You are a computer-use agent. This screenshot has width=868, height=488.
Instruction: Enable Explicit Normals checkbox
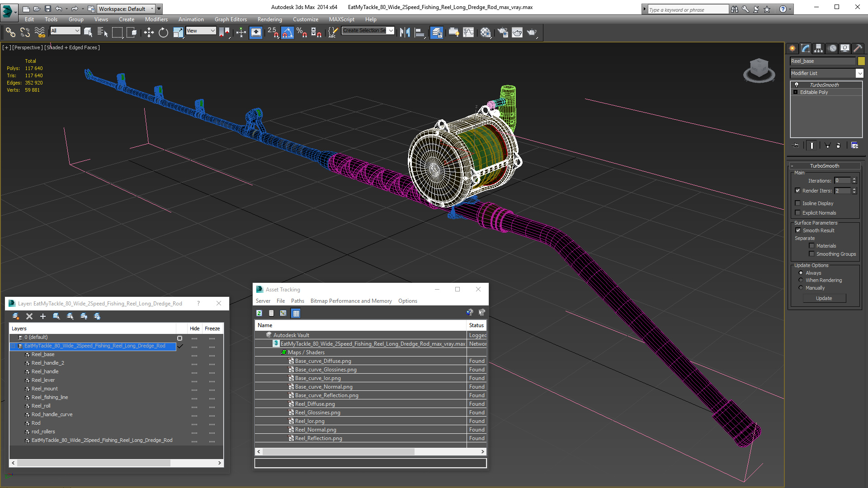tap(798, 213)
